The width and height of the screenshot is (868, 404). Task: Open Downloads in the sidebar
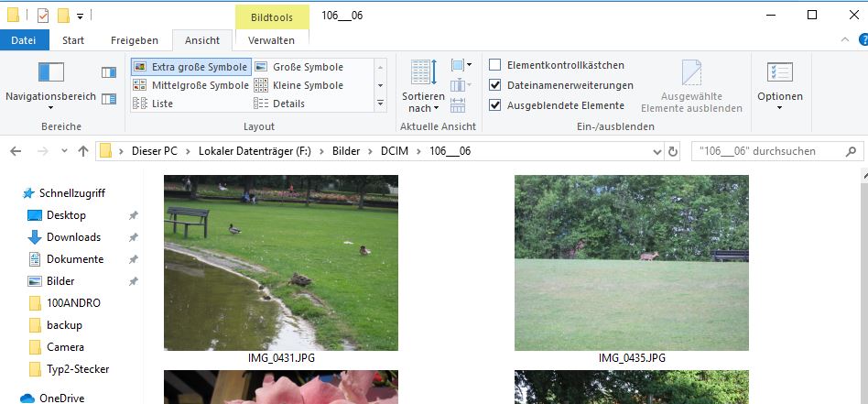pyautogui.click(x=73, y=237)
